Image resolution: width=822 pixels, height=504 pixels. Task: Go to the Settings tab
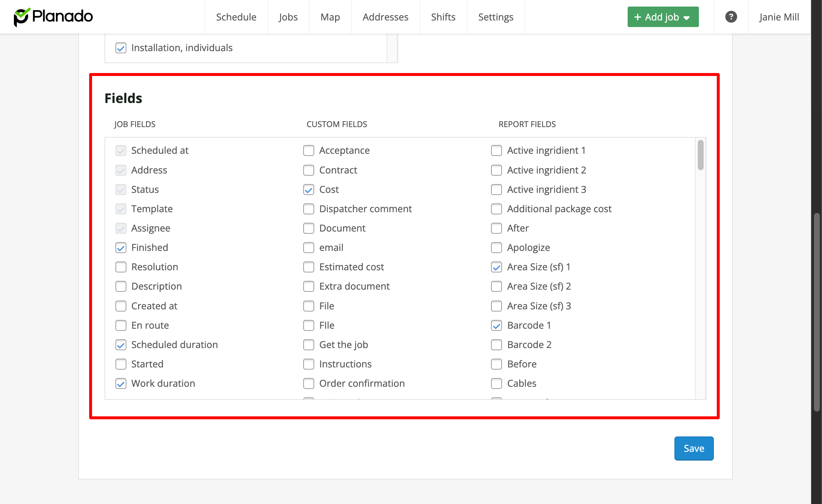pyautogui.click(x=495, y=17)
